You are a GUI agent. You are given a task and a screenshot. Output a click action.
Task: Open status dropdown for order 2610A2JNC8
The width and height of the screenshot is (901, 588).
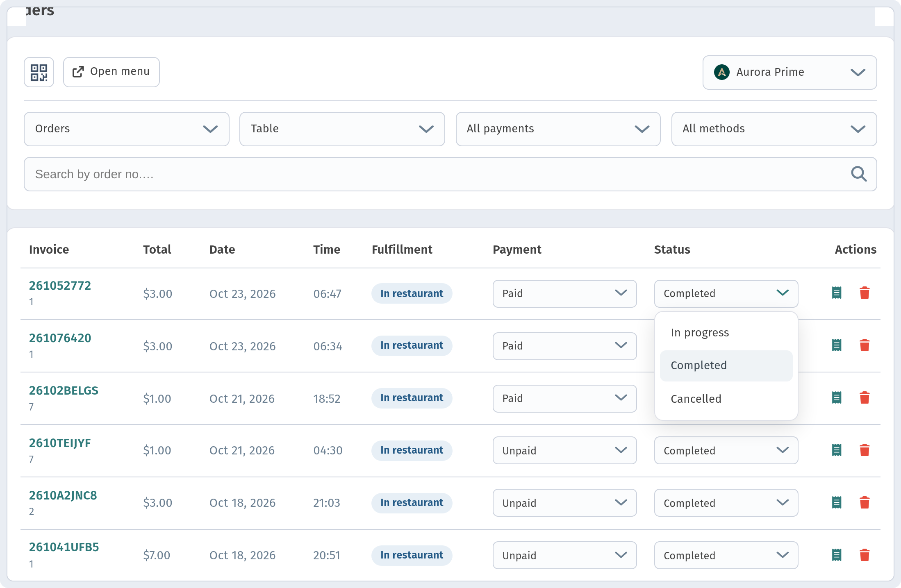[726, 503]
